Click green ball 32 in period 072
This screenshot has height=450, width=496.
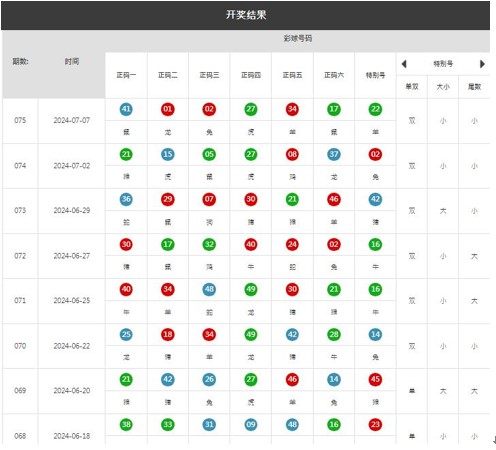(x=209, y=244)
